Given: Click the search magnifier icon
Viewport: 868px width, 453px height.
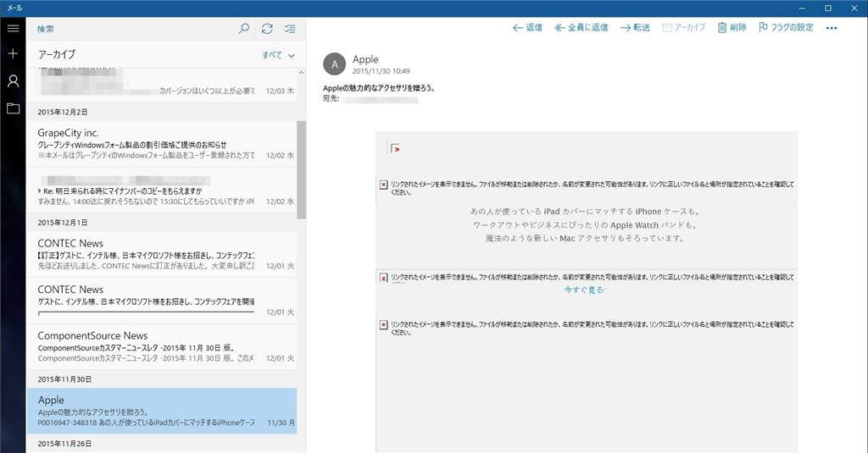Looking at the screenshot, I should pyautogui.click(x=243, y=28).
